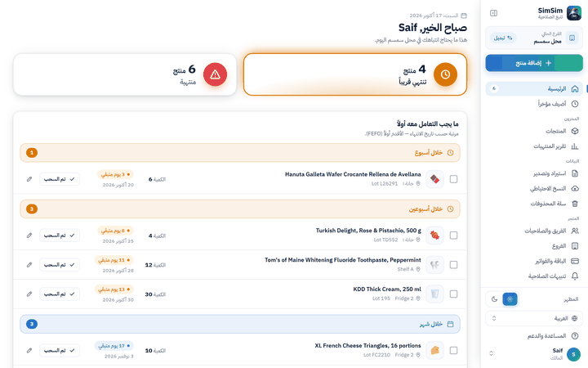
Task: Click the bell icon for تنبيهات الصلاحية
Action: pos(574,276)
